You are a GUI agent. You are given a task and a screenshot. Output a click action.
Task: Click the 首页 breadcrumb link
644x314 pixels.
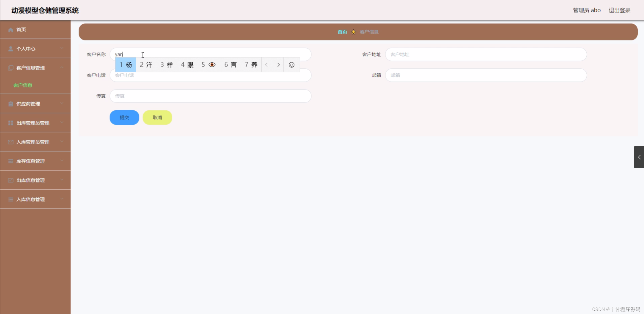(x=342, y=32)
